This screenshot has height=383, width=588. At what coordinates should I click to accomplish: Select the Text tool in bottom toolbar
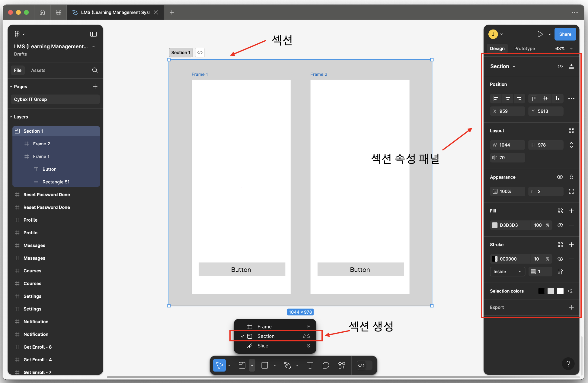(x=310, y=365)
